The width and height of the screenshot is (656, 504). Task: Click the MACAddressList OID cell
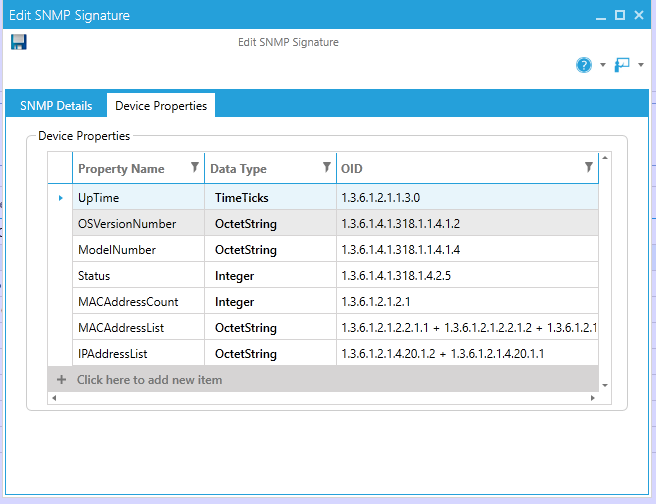point(467,327)
